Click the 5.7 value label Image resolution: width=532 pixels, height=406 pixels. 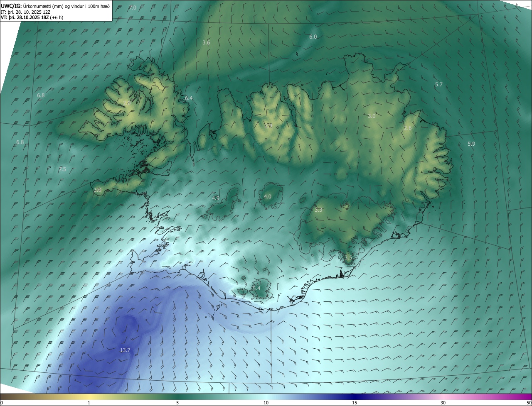click(439, 85)
